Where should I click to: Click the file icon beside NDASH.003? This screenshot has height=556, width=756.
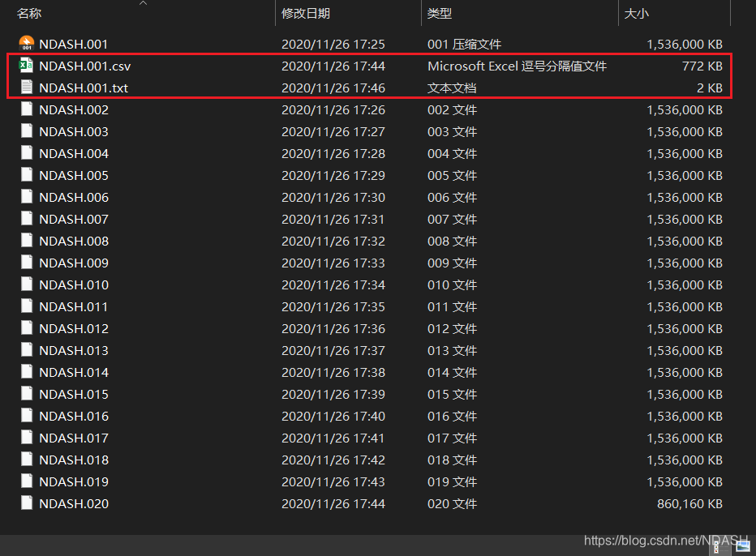[27, 131]
